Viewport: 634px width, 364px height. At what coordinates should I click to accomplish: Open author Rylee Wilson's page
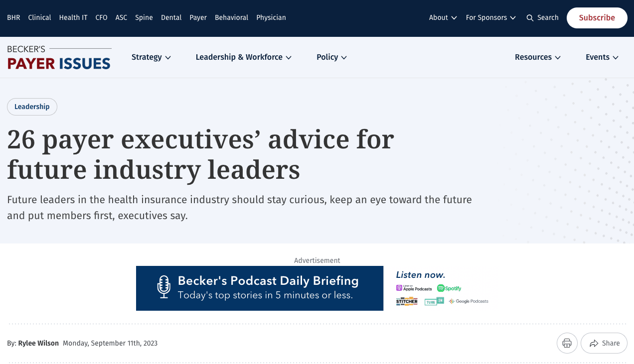pos(38,343)
